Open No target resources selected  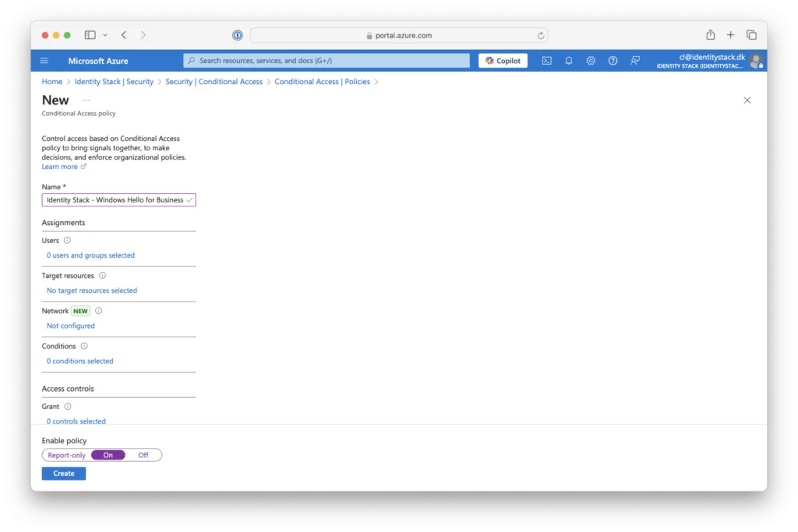click(92, 291)
